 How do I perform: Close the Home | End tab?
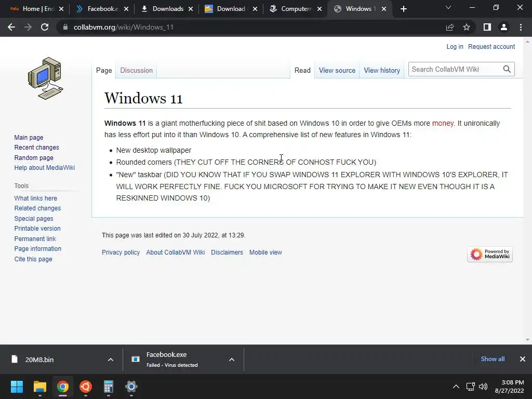coord(61,9)
